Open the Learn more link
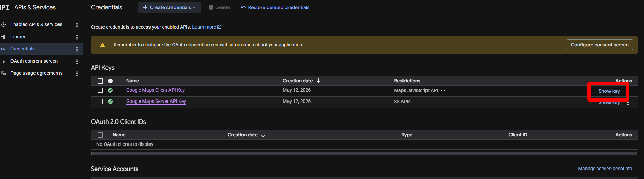 [204, 27]
